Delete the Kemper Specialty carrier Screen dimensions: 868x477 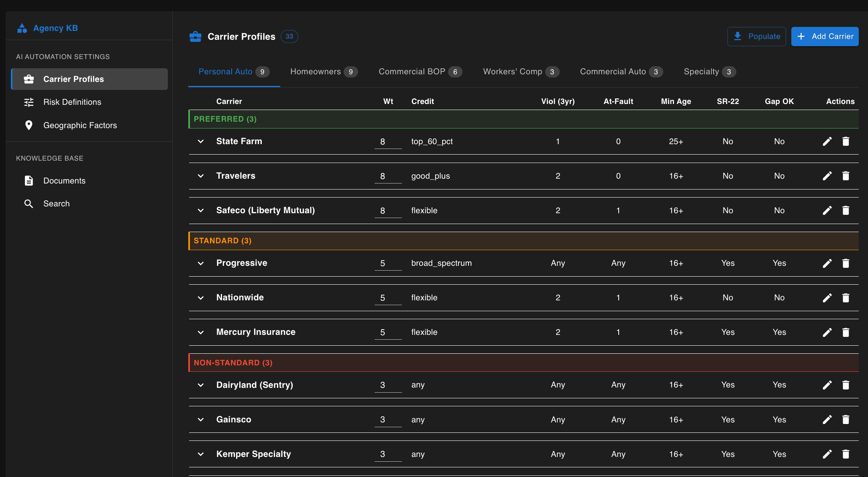[x=846, y=454]
